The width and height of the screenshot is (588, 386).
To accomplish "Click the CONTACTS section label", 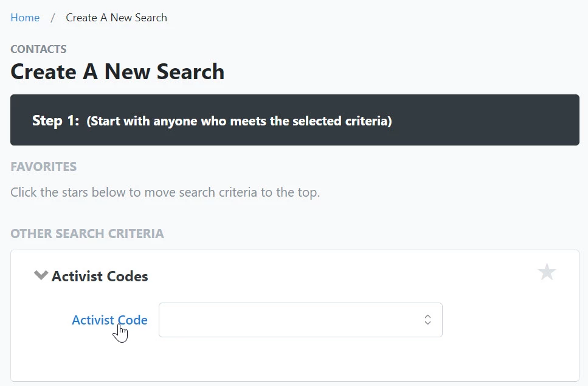I will pos(38,49).
